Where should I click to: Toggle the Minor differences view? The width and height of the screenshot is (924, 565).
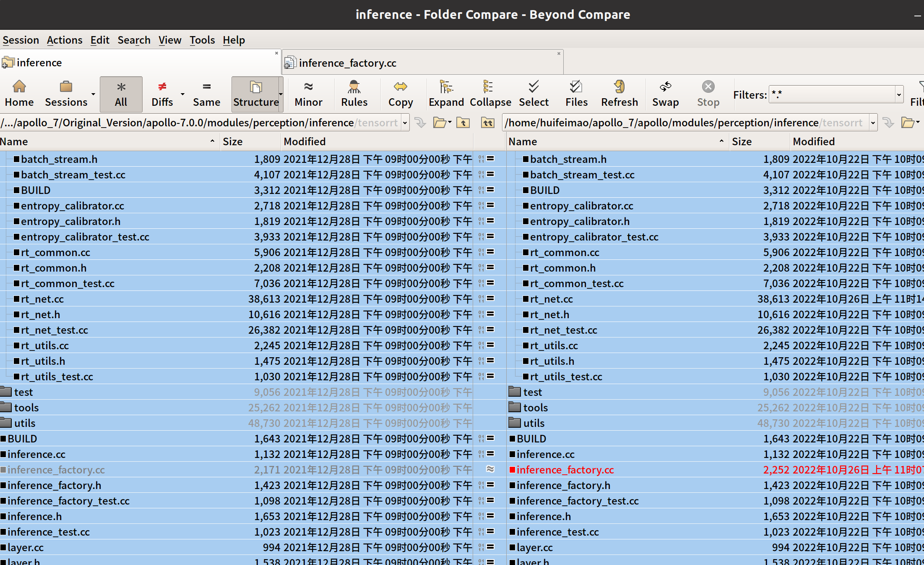(309, 92)
